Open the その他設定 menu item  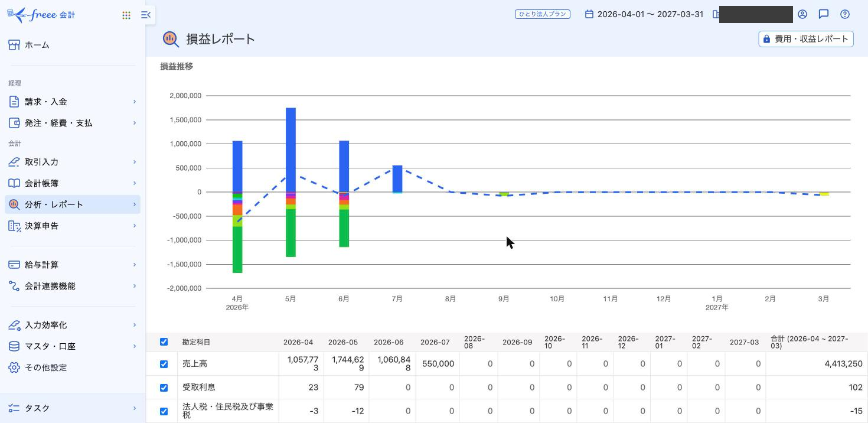73,367
